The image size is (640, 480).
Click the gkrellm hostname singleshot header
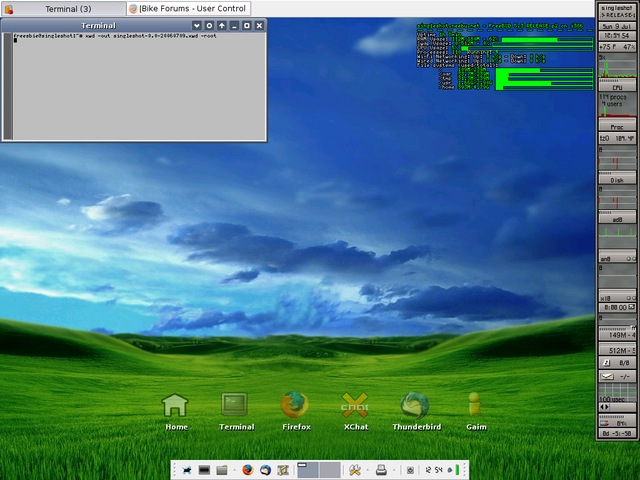tap(617, 11)
